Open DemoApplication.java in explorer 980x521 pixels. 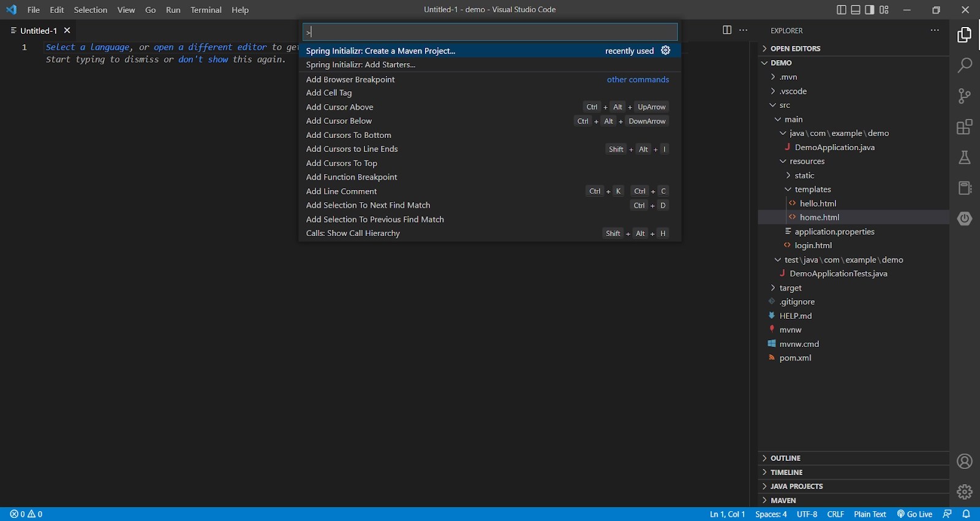(853, 147)
